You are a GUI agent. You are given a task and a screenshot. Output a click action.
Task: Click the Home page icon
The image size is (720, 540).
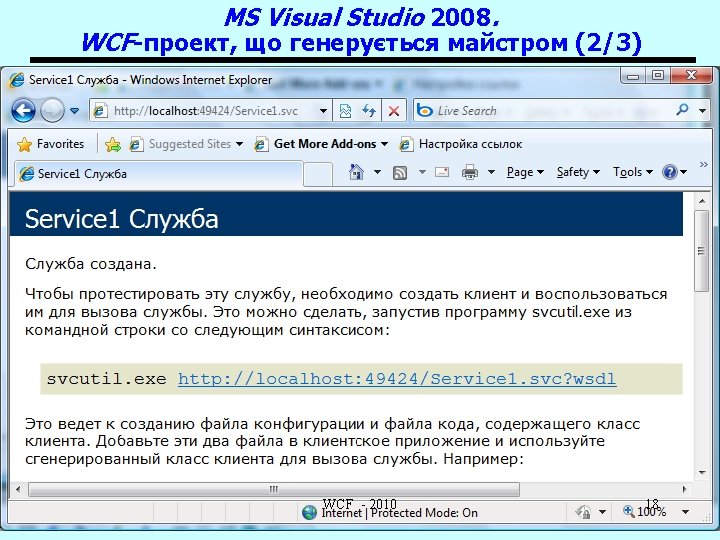point(356,172)
